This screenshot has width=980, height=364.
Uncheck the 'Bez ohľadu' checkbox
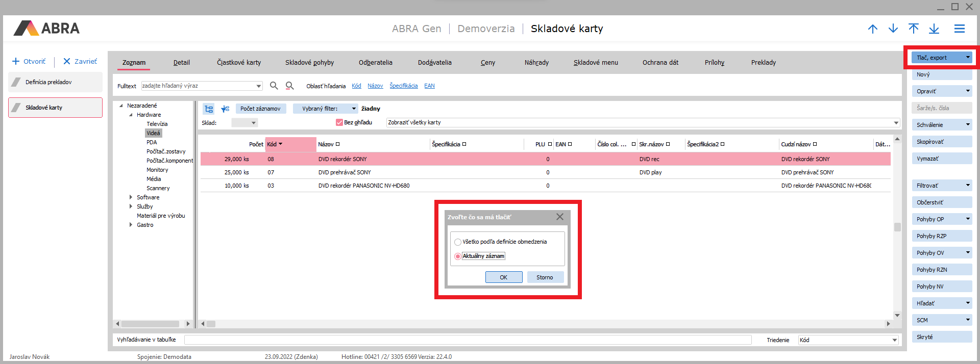tap(339, 122)
